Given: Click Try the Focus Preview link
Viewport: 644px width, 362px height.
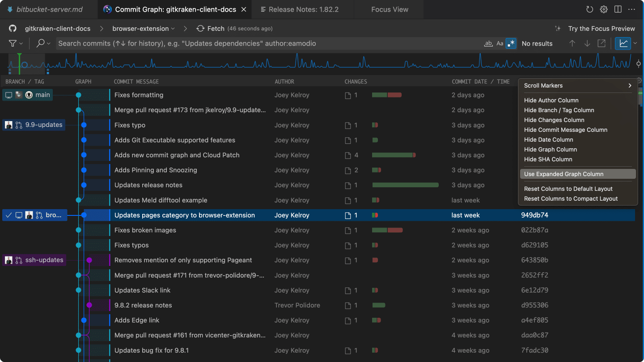Looking at the screenshot, I should tap(602, 29).
